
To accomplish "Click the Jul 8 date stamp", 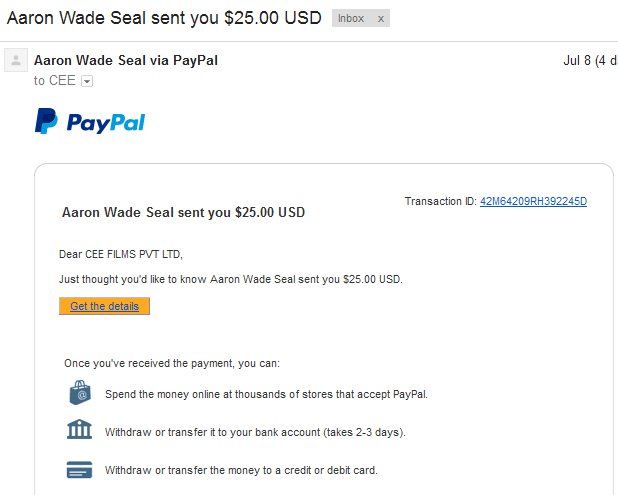I will (590, 61).
